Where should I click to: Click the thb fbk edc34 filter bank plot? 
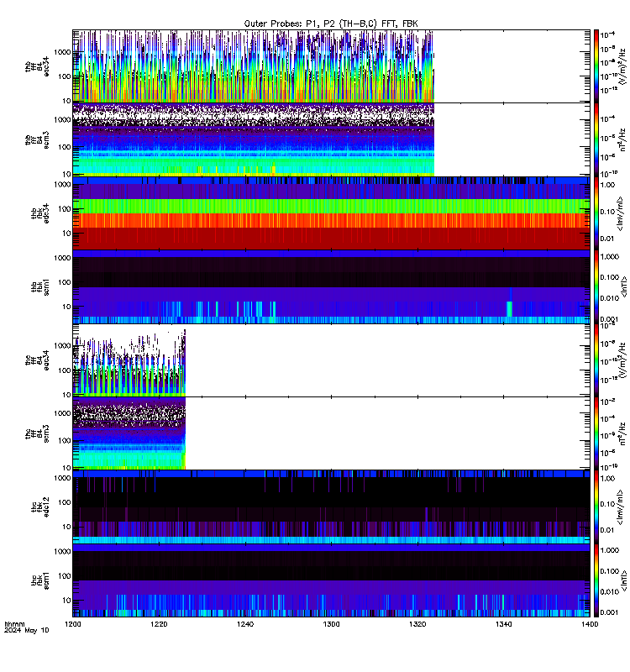point(331,213)
